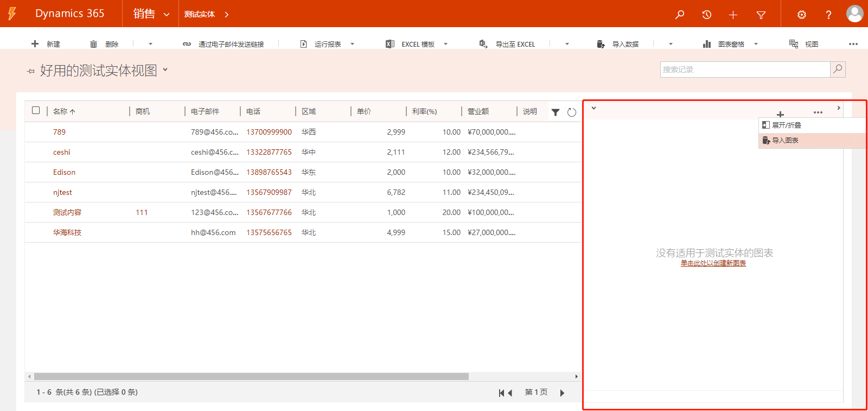868x411 pixels.
Task: Click the 搜索记录 search box
Action: tap(745, 69)
